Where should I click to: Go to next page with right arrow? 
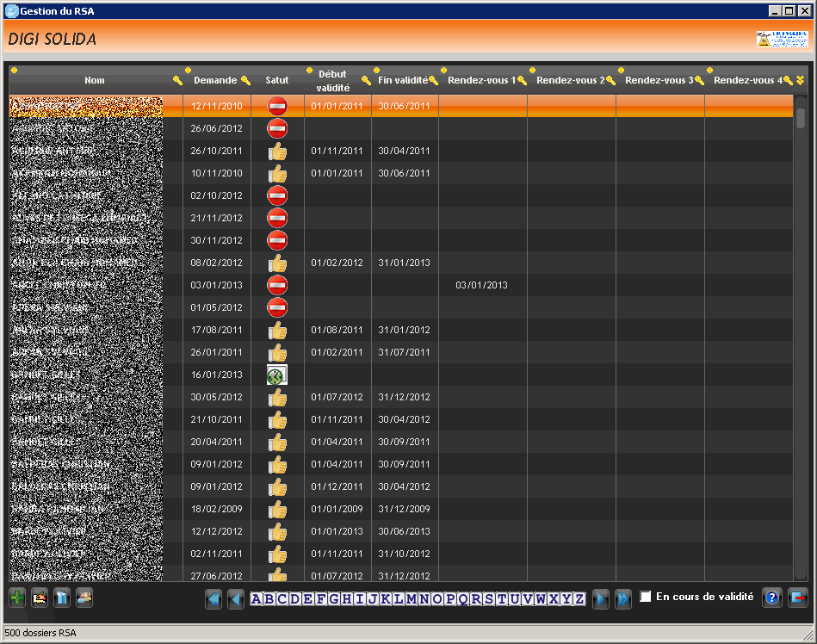[601, 598]
